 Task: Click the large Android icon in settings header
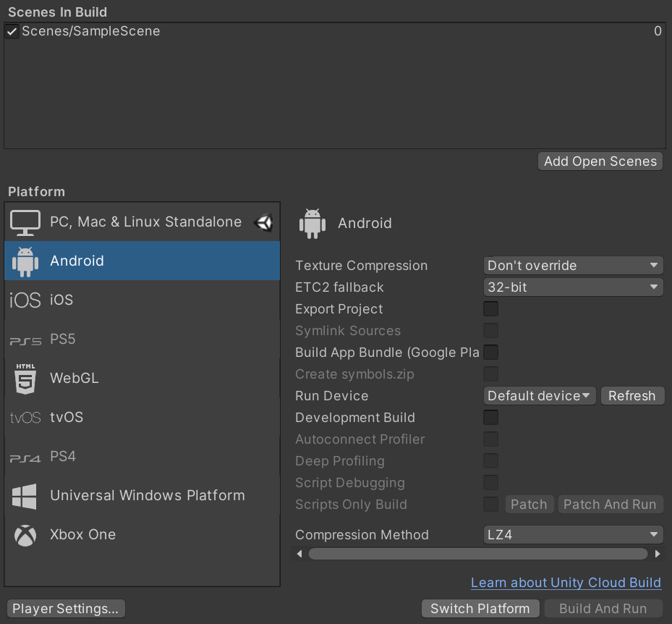(312, 224)
